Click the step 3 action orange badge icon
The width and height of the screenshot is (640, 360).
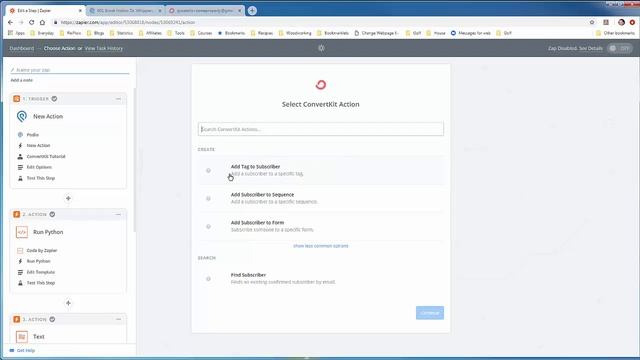click(x=16, y=319)
